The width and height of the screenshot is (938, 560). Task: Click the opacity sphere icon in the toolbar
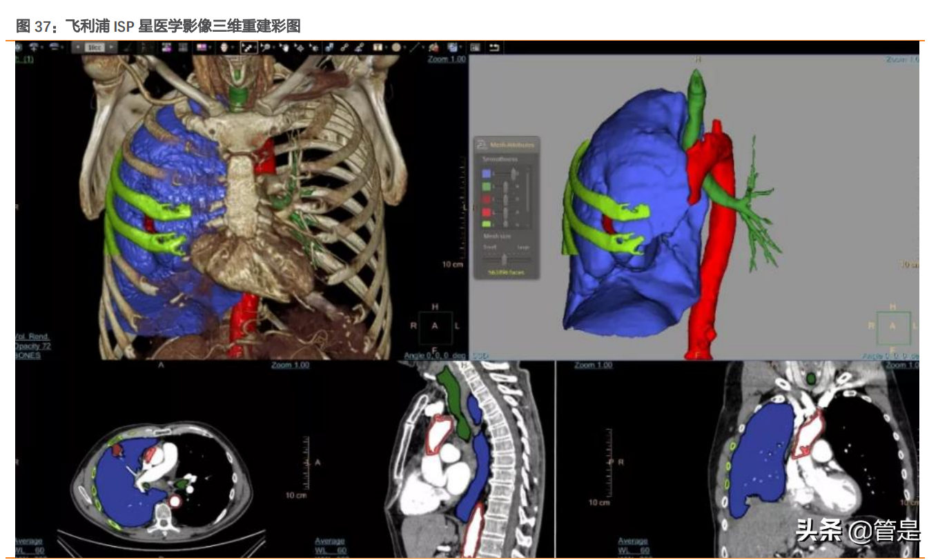(395, 49)
